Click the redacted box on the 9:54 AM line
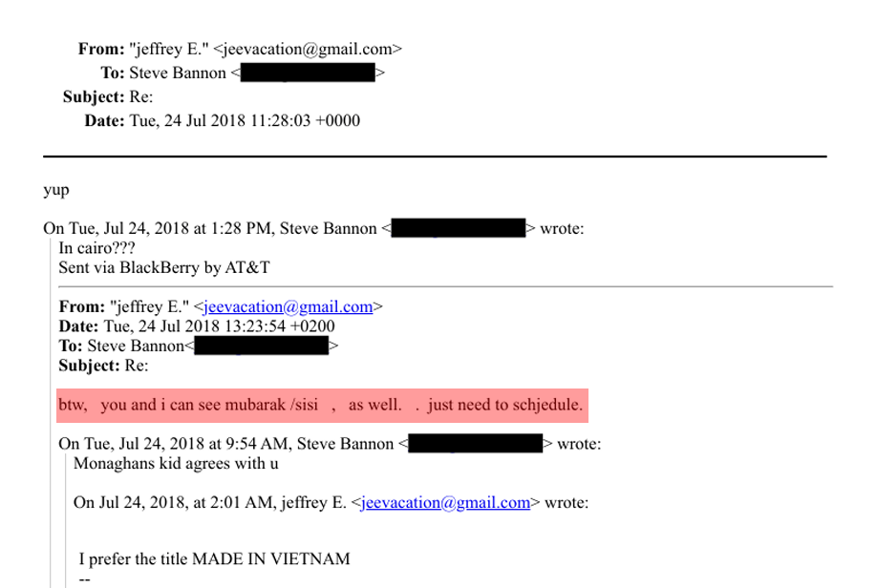 [x=476, y=444]
